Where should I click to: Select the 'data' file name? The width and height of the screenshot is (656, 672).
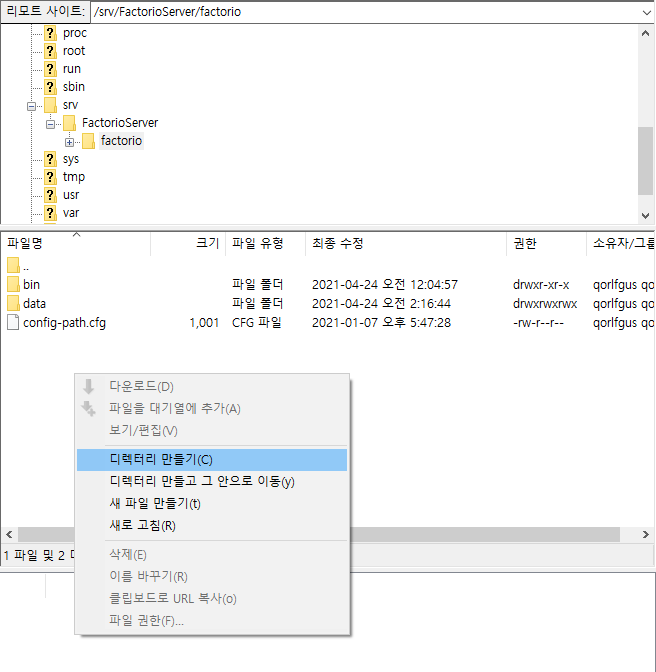pyautogui.click(x=34, y=303)
